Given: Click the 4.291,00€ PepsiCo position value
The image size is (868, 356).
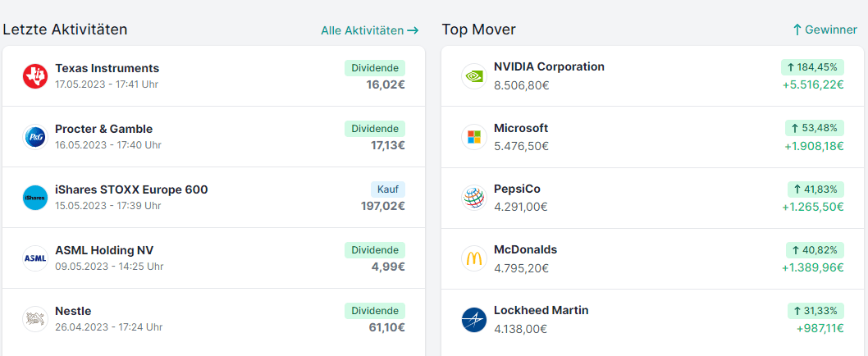Looking at the screenshot, I should coord(521,208).
